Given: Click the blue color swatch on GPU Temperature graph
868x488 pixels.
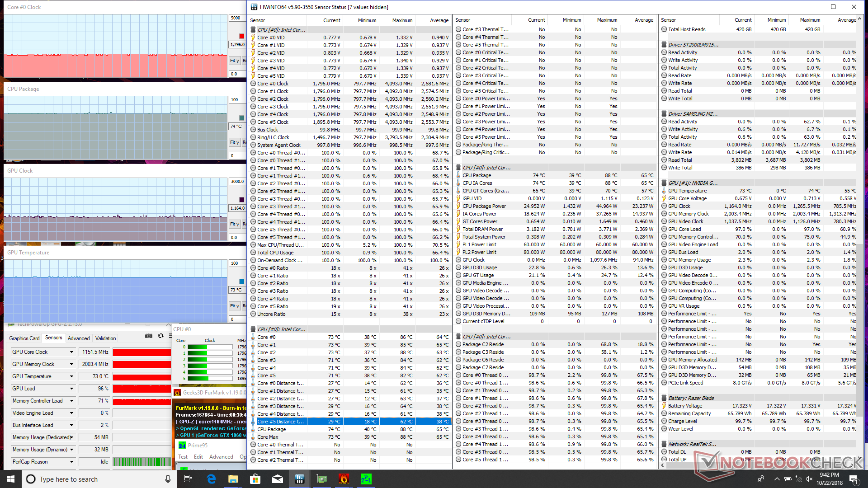Looking at the screenshot, I should (x=241, y=282).
